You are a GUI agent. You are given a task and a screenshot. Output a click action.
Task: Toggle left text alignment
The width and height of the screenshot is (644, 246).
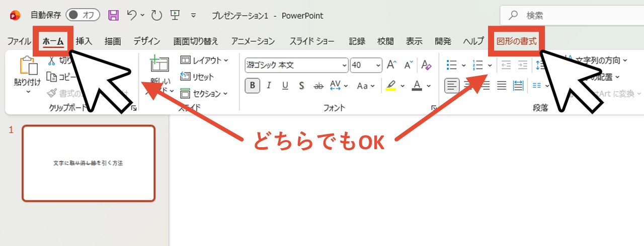coord(452,86)
